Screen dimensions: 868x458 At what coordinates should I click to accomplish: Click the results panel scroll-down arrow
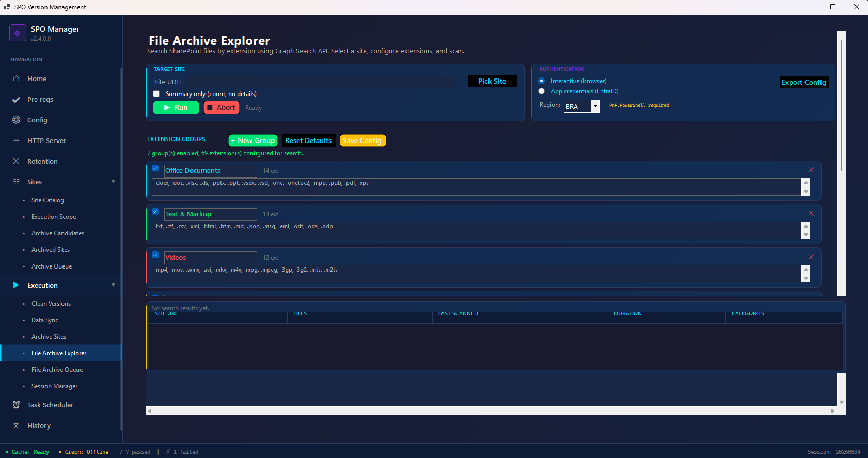point(842,402)
